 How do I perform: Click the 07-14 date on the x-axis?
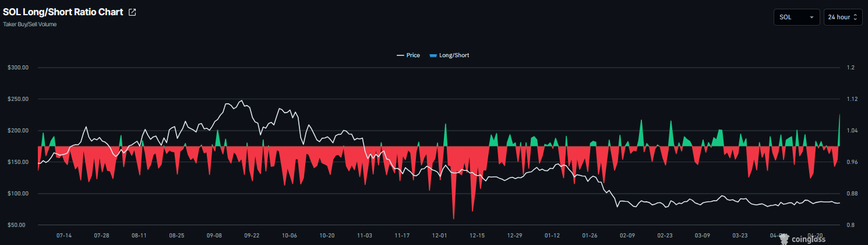click(64, 236)
